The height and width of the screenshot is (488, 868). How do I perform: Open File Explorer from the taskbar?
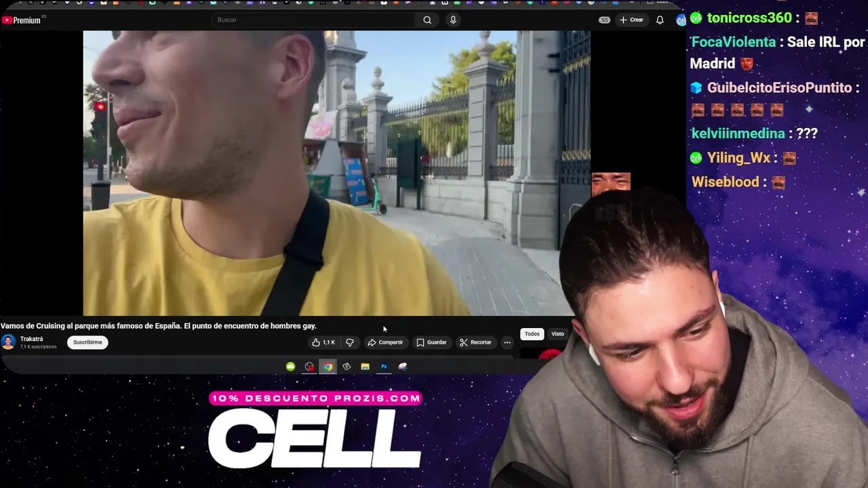point(365,367)
